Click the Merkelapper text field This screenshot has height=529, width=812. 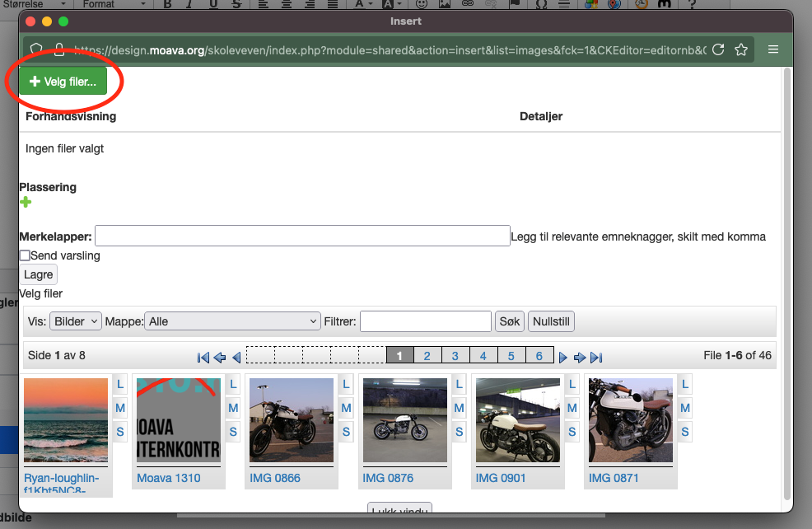click(x=302, y=236)
